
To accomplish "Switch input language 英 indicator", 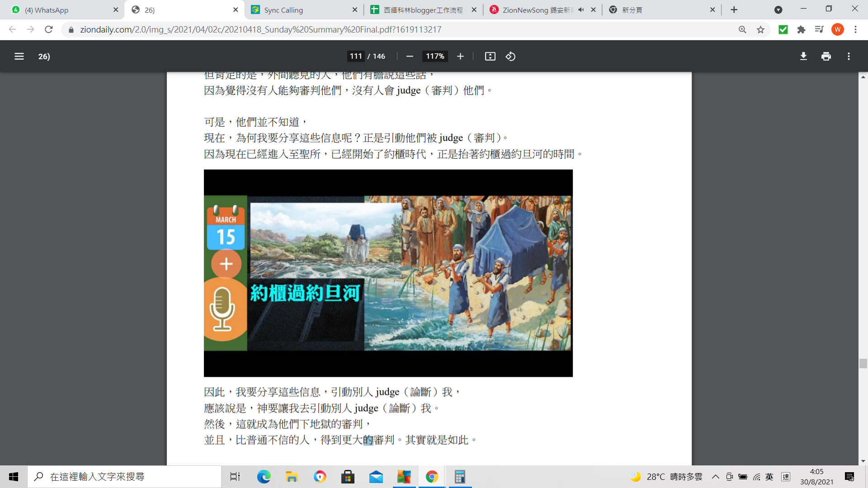I will click(769, 477).
